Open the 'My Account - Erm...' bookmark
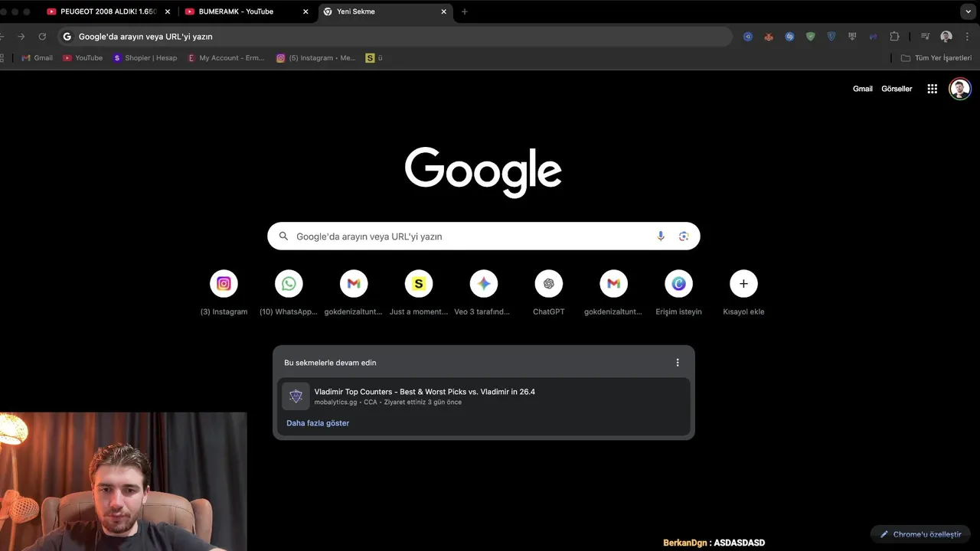 pyautogui.click(x=226, y=58)
